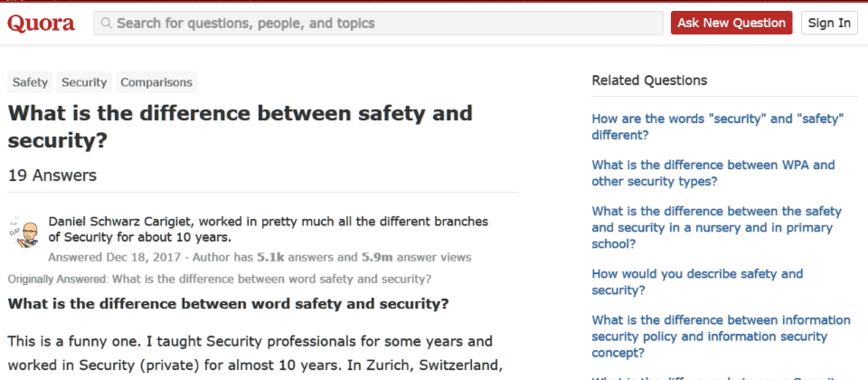Viewport: 868px width, 380px height.
Task: Open related question about words security and safety
Action: point(717,127)
